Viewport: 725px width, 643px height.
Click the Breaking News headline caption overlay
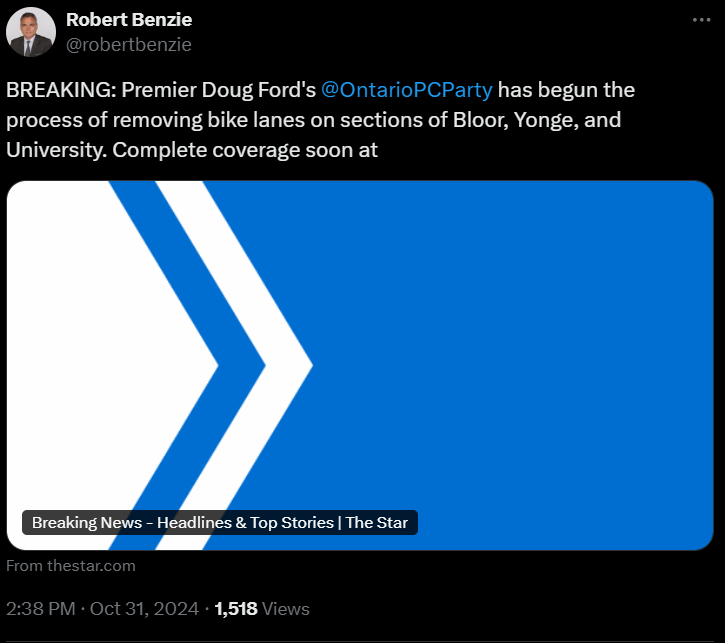click(x=219, y=522)
